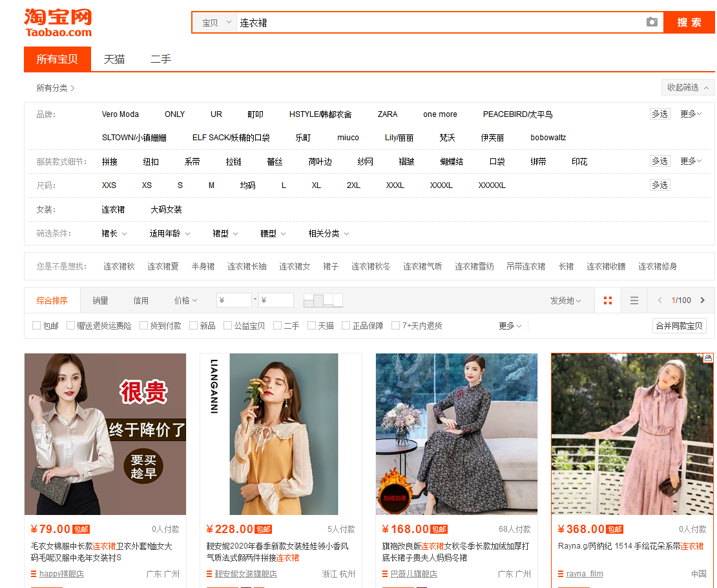Click the minimum price input field
717x588 pixels.
pos(234,300)
